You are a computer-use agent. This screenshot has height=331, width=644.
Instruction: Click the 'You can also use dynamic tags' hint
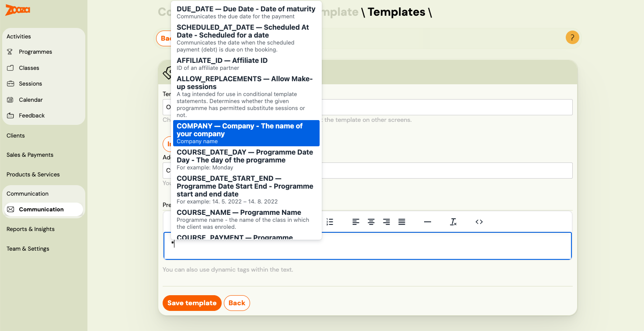click(228, 269)
